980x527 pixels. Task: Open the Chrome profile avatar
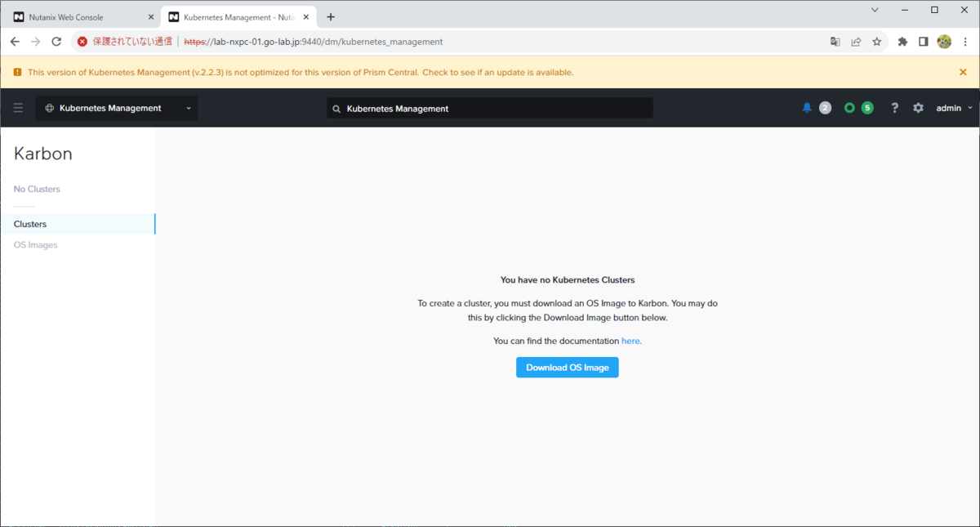pos(944,42)
